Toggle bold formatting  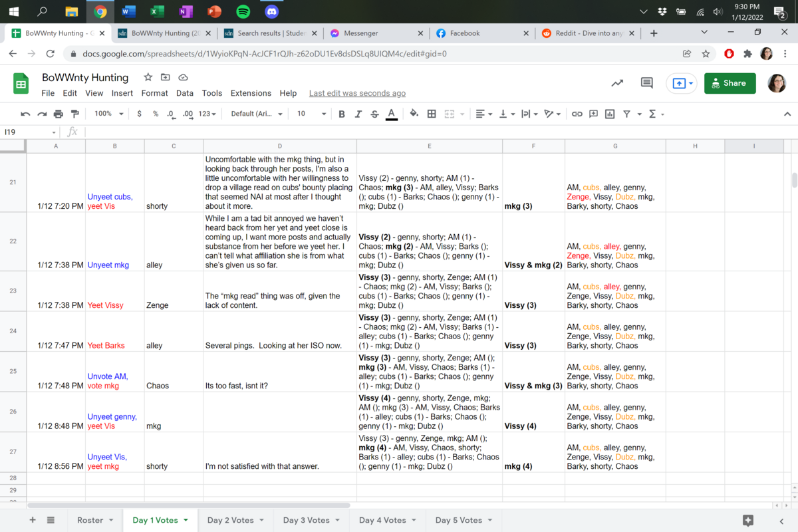(342, 114)
